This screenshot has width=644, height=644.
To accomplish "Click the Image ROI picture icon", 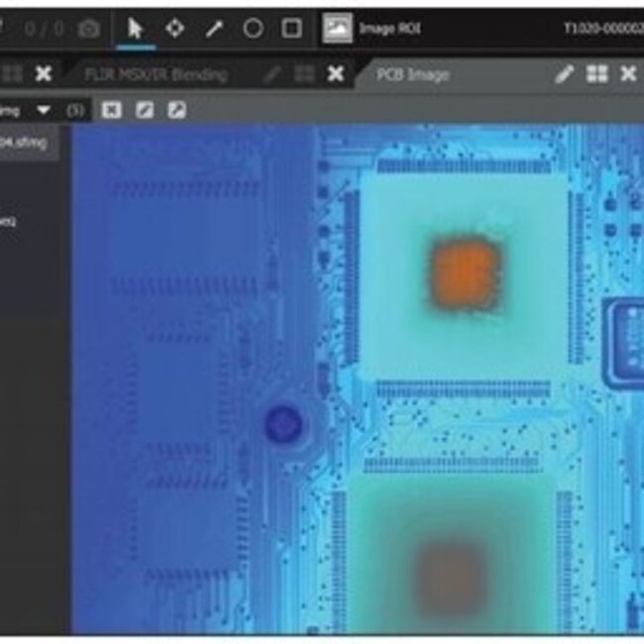I will [x=337, y=29].
